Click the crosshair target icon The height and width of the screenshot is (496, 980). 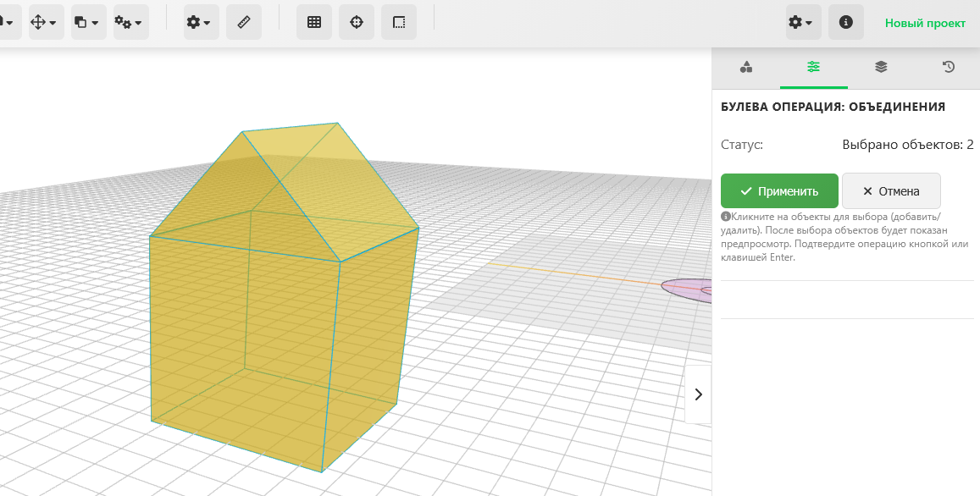pyautogui.click(x=357, y=22)
